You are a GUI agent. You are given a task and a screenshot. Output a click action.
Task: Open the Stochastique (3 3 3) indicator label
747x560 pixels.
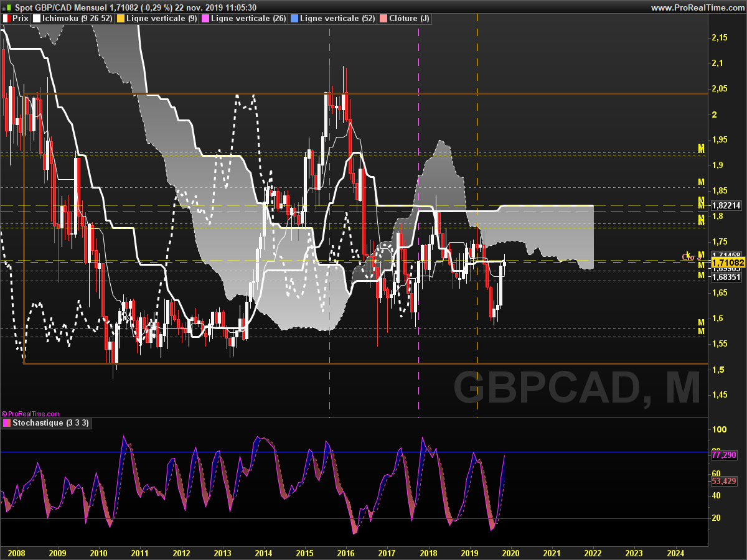[47, 423]
